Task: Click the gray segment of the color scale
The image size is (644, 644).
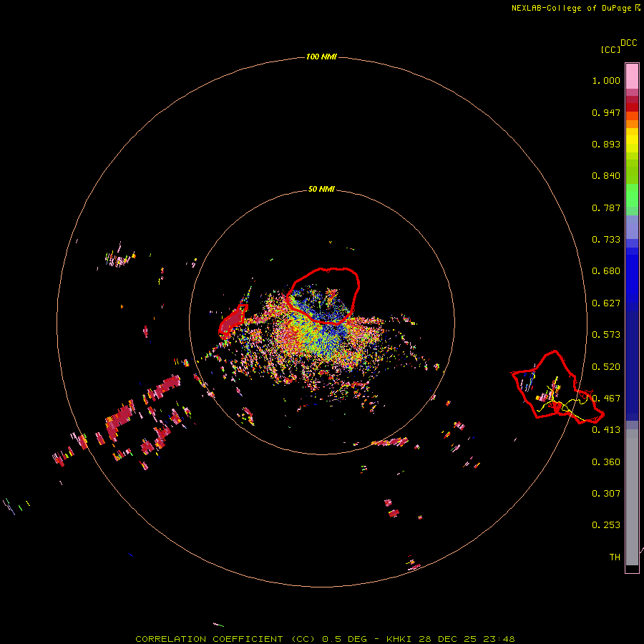Action: pos(632,497)
